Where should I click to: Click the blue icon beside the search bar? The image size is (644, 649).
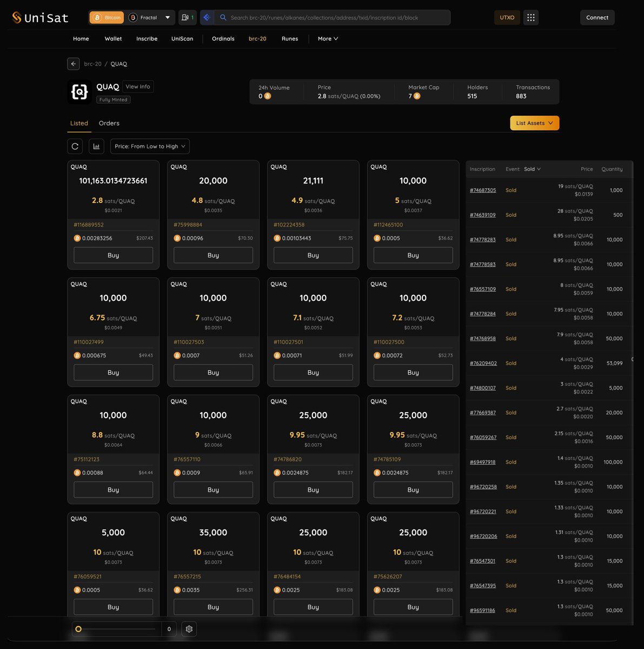click(x=207, y=17)
